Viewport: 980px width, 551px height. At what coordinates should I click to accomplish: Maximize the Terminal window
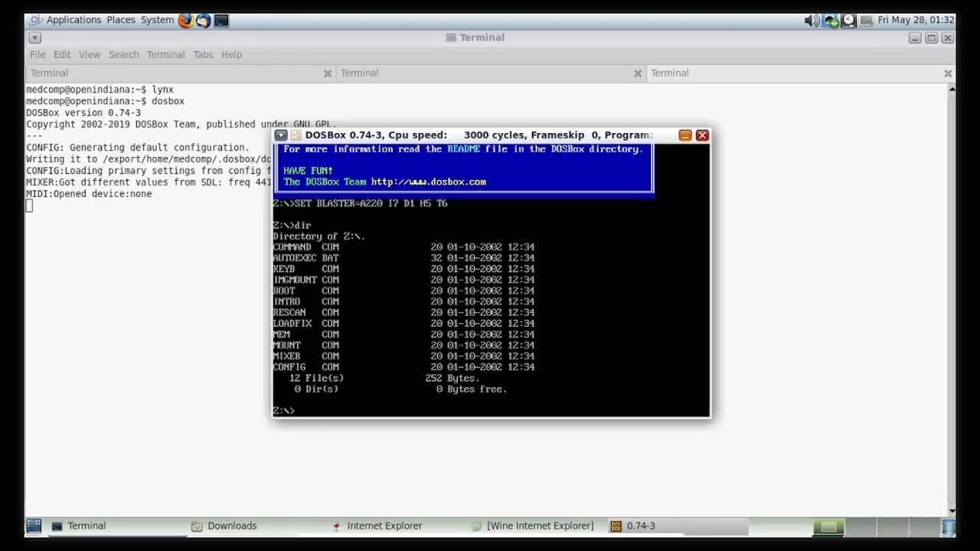(931, 37)
